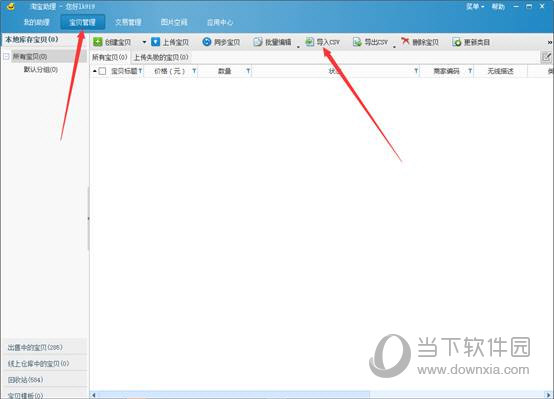Open the dropdown arrow beside 创建宝贝
The height and width of the screenshot is (399, 554).
(x=144, y=42)
